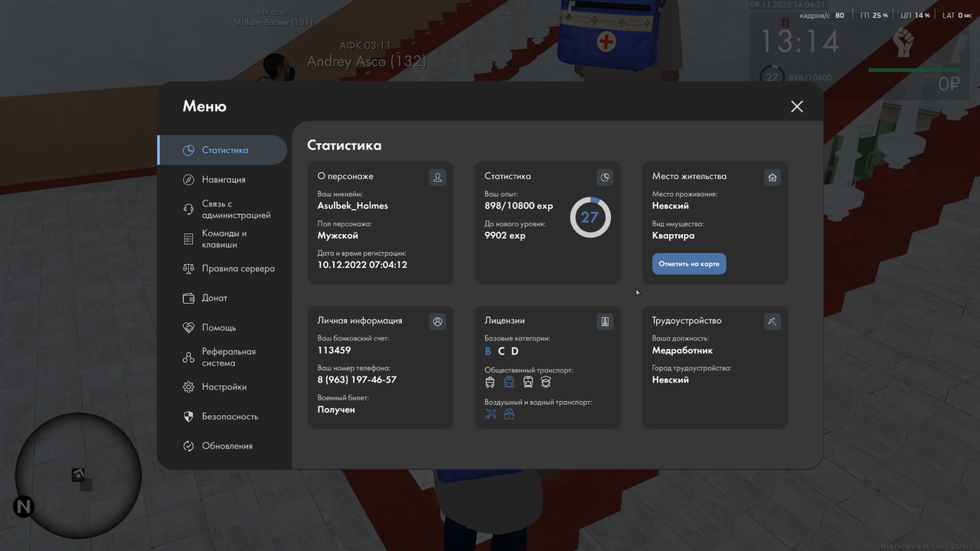Click the highlighted second public transport icon
This screenshot has width=980, height=551.
[509, 382]
